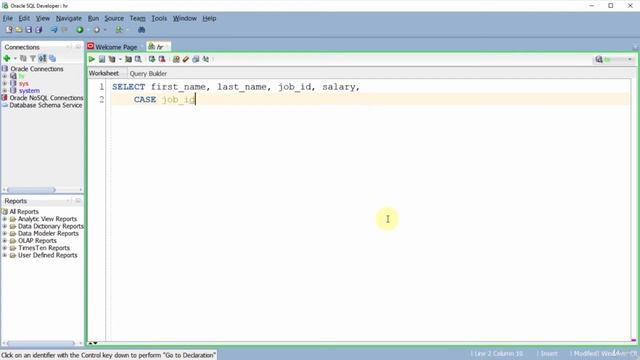Click the Save icon in main toolbar
Image resolution: width=640 pixels, height=360 pixels.
click(x=29, y=30)
